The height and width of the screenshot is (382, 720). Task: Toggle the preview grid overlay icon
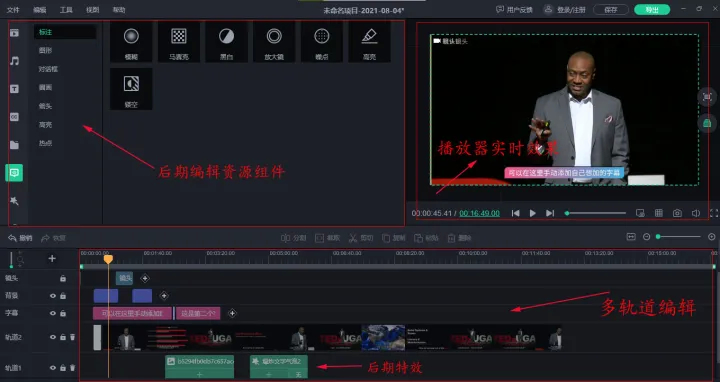tap(659, 213)
